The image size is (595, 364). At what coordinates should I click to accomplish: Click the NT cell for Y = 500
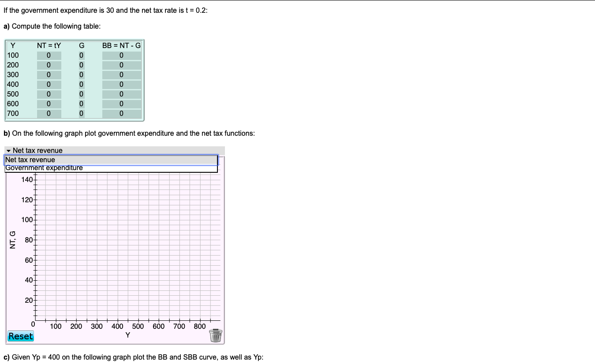(49, 94)
